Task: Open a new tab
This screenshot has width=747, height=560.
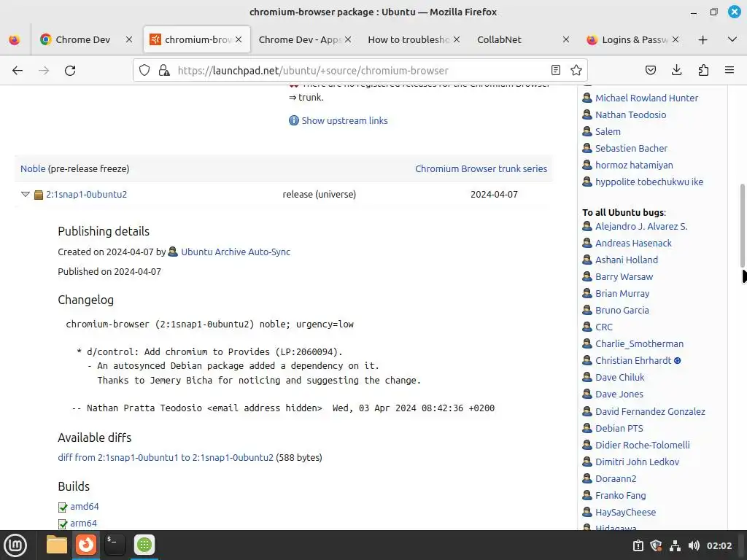Action: point(703,39)
